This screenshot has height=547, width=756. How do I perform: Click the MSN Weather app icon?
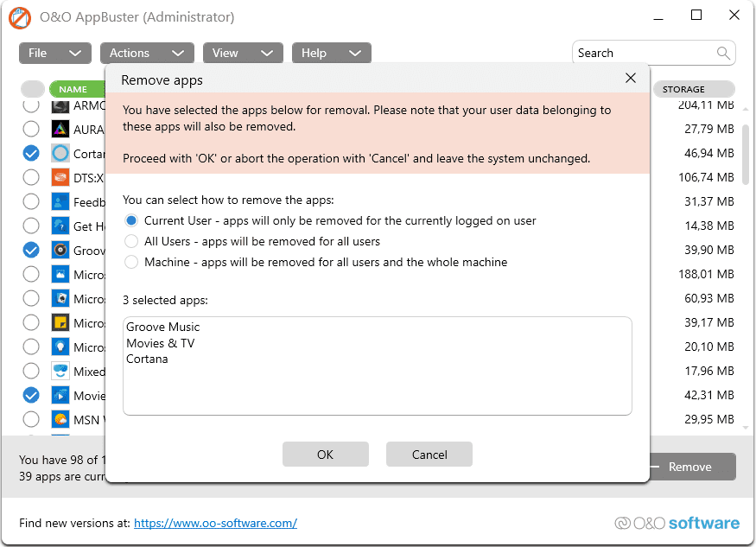point(60,420)
